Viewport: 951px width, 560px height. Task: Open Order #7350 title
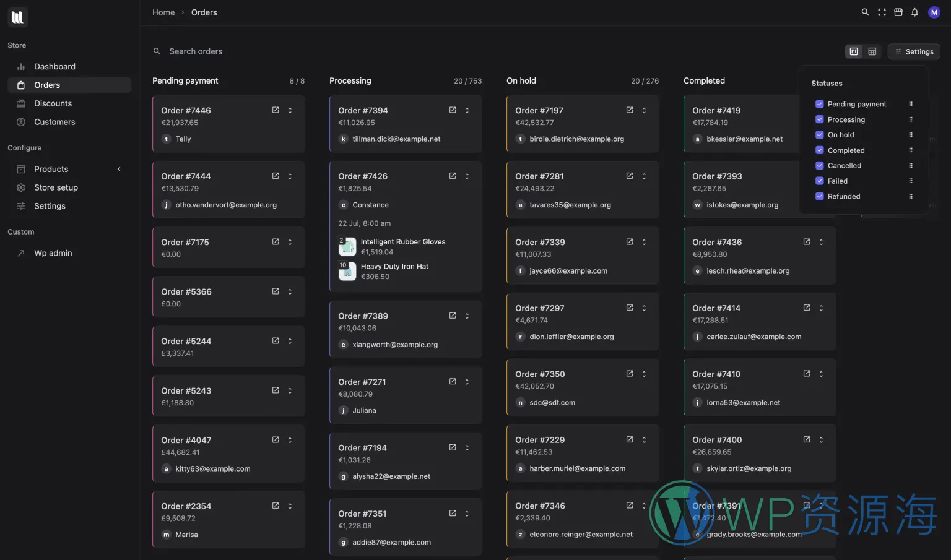(540, 374)
